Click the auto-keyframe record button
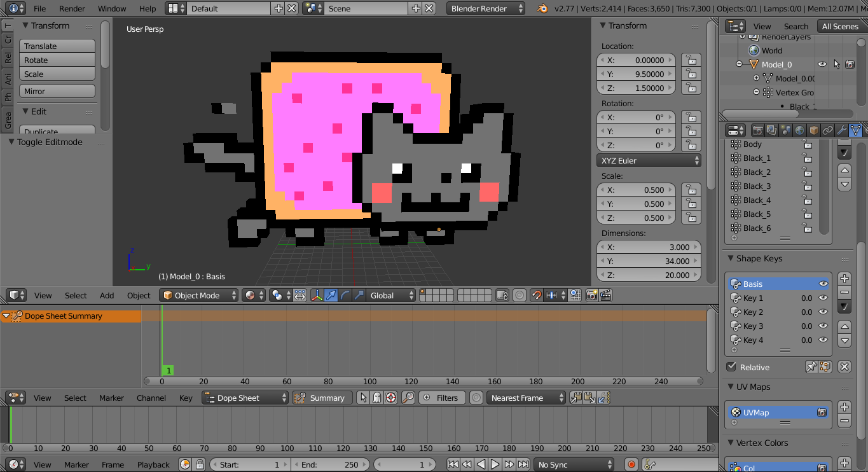 (631, 464)
